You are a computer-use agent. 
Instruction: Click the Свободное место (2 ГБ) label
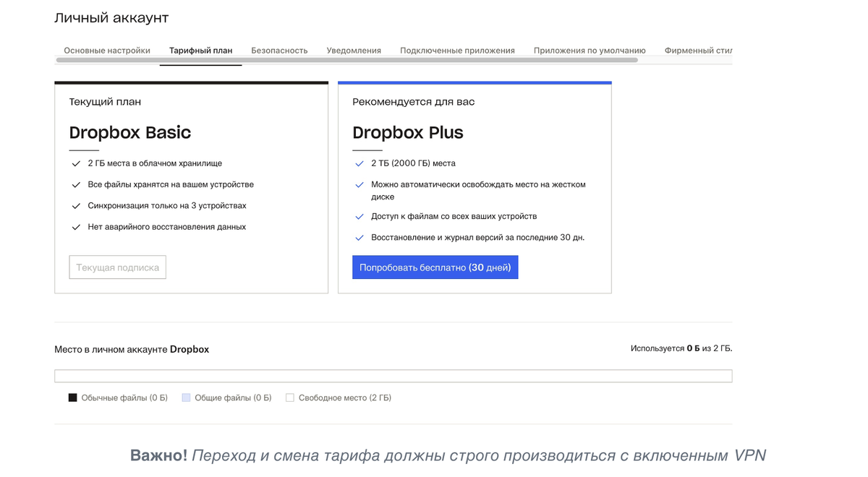point(345,397)
